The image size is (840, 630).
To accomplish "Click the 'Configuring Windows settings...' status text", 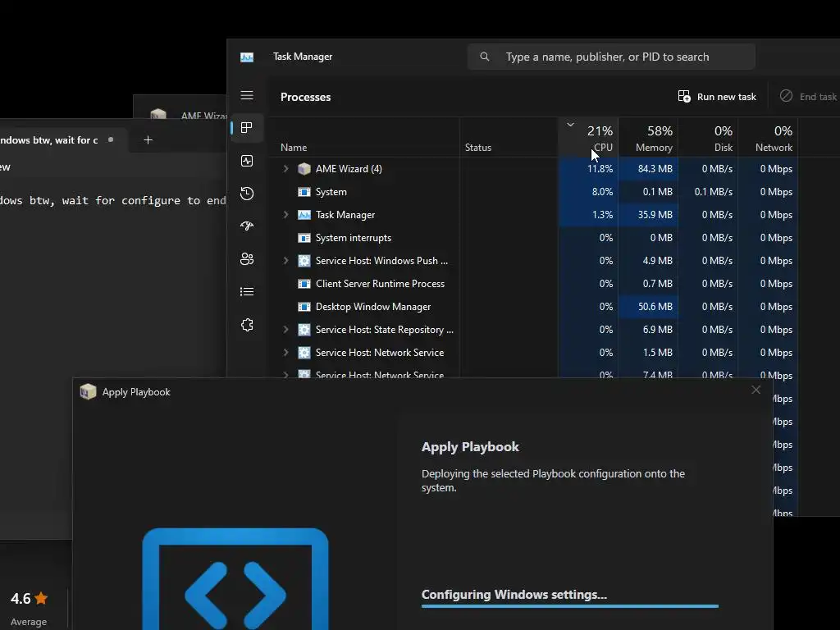I will (514, 595).
